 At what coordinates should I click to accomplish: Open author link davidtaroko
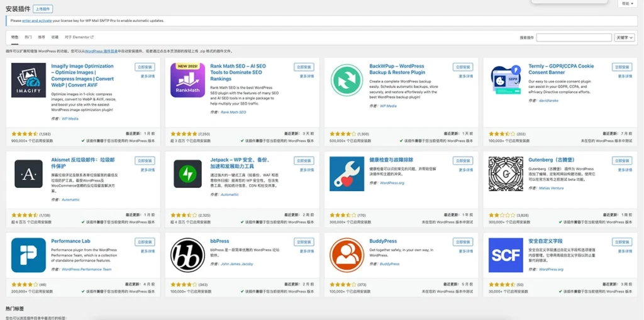pyautogui.click(x=548, y=101)
